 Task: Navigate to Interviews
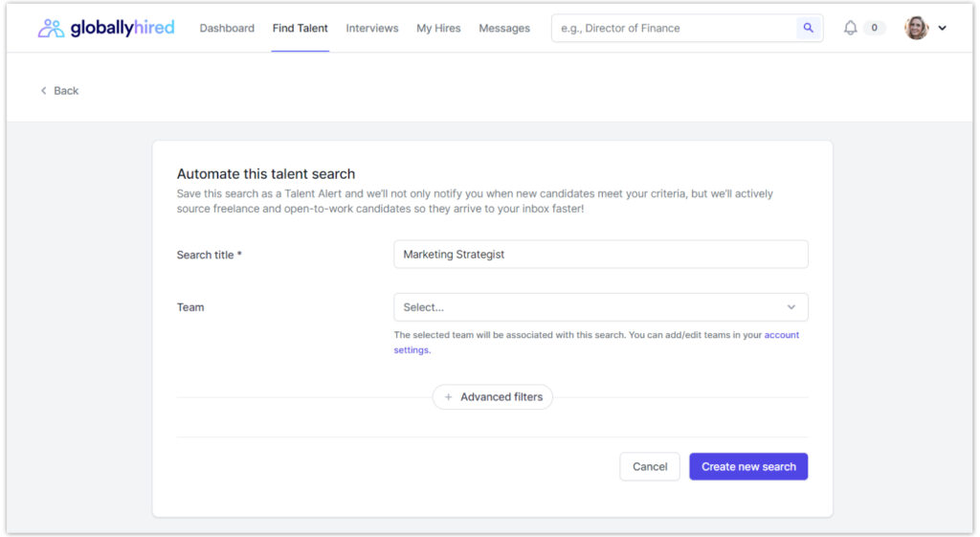pyautogui.click(x=372, y=29)
